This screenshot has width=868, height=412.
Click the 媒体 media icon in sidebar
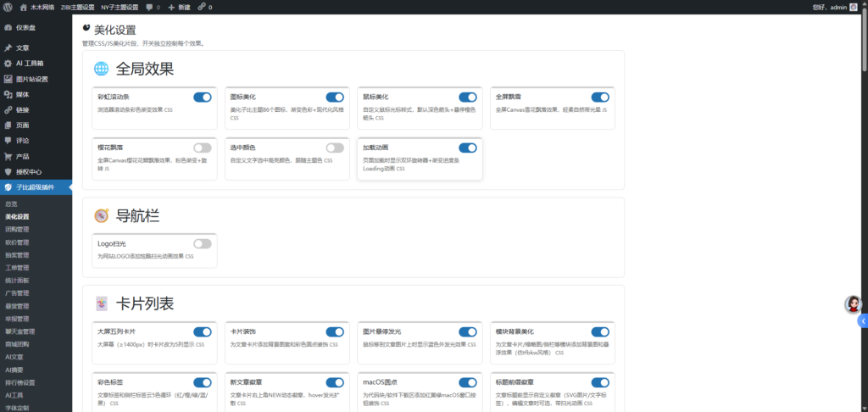(8, 94)
